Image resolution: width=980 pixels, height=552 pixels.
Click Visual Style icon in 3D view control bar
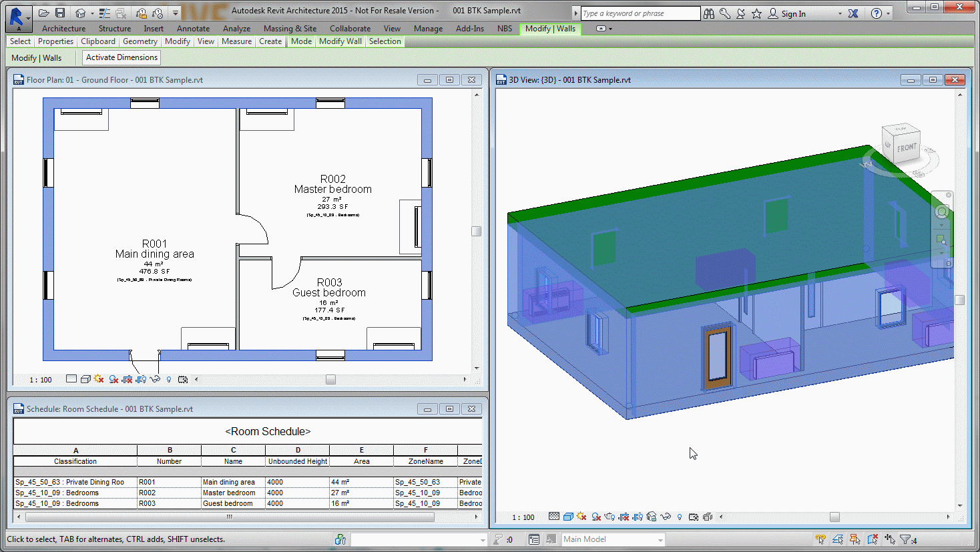pyautogui.click(x=568, y=517)
